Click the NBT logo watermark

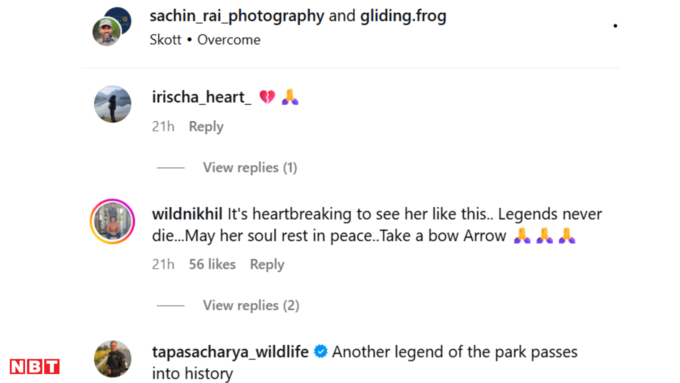point(35,367)
